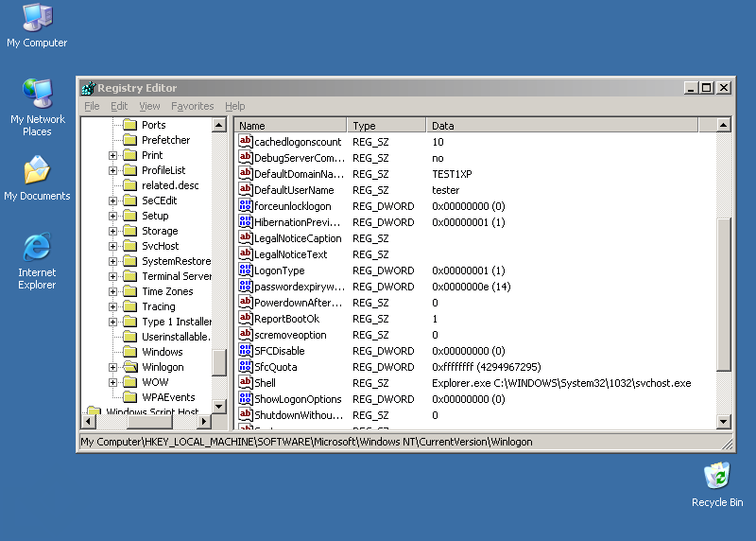756x541 pixels.
Task: Click the Registry Editor title bar icon
Action: [x=88, y=88]
